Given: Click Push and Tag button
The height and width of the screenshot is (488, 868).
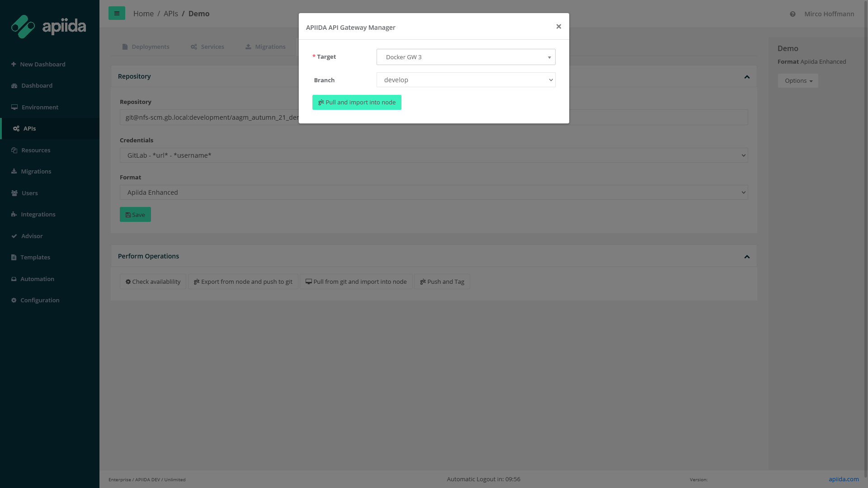Looking at the screenshot, I should pos(442,282).
